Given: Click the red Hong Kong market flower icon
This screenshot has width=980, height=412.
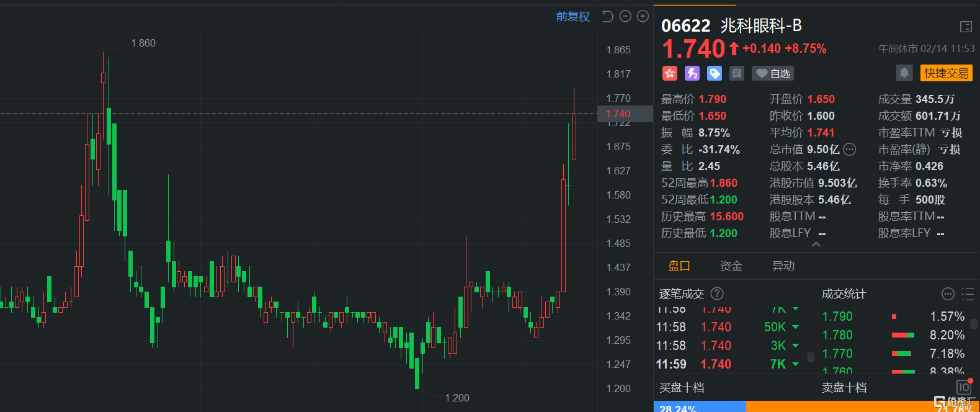Looking at the screenshot, I should coord(670,73).
